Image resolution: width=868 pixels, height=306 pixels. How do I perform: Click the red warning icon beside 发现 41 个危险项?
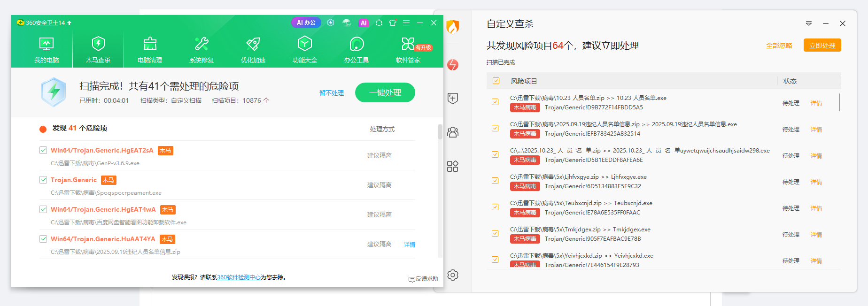tap(43, 129)
